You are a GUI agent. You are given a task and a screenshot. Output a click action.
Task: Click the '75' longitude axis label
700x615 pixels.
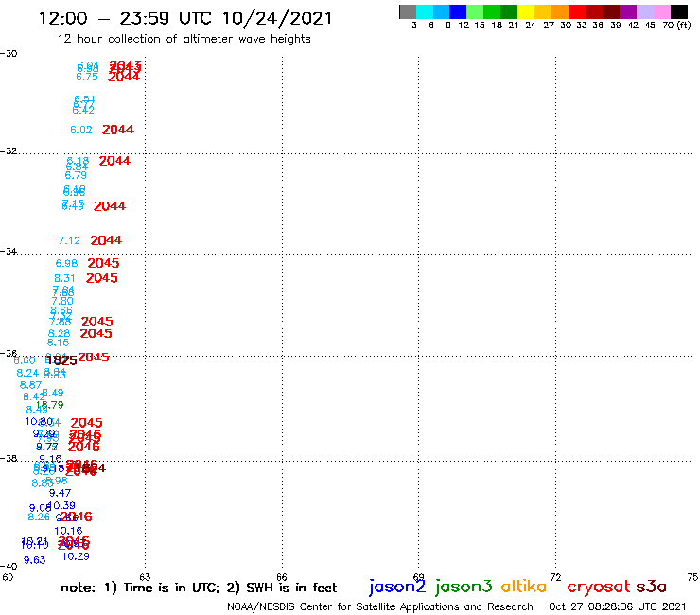692,577
